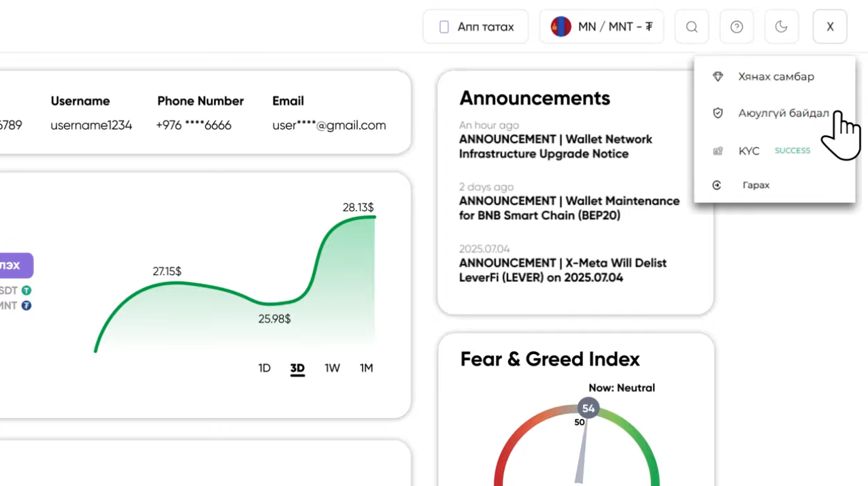Open Аюулгүй байдал menu entry
Viewport: 868px width, 486px height.
tap(775, 113)
